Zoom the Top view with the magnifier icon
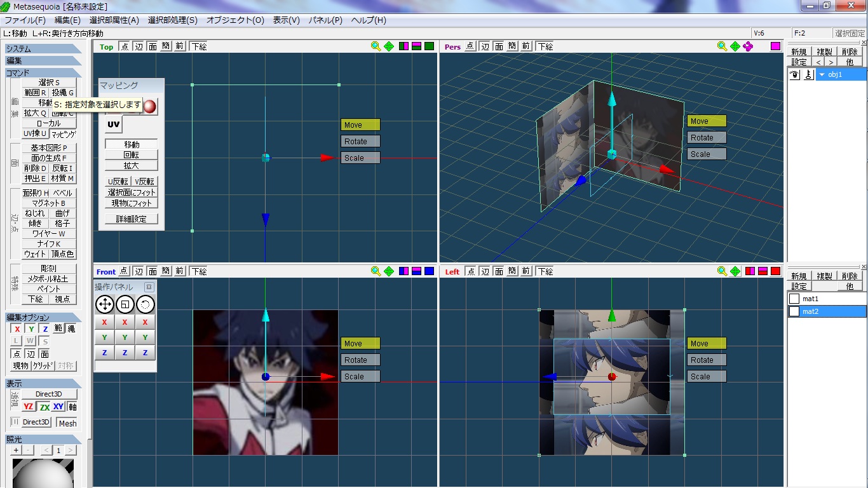868x488 pixels. coord(376,46)
